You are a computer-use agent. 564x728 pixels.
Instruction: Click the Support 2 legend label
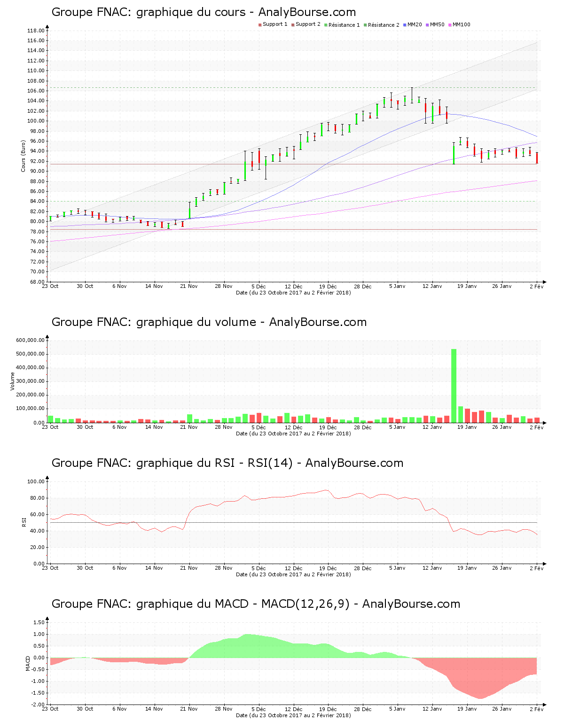308,24
